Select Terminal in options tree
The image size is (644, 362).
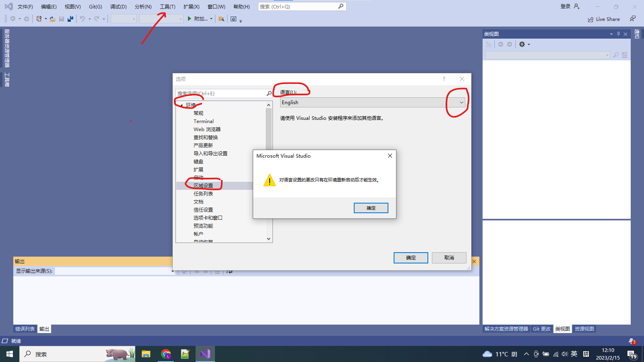[204, 121]
